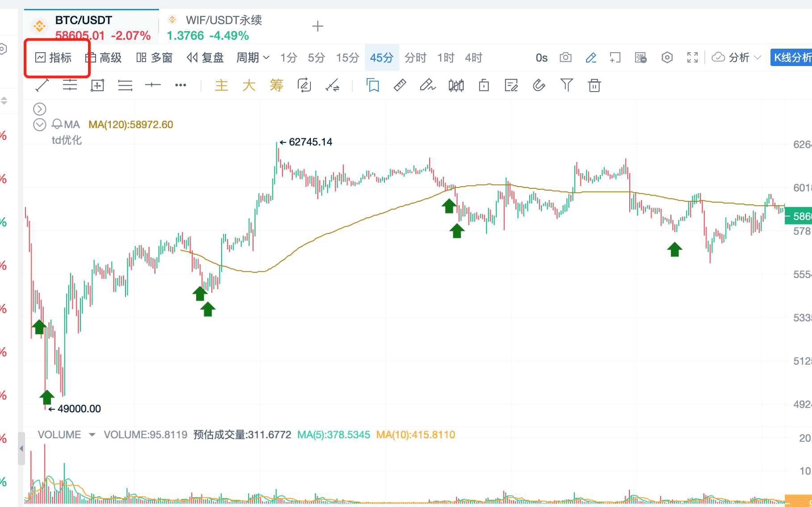Toggle the blue drawing pencil tool
The width and height of the screenshot is (812, 507).
[x=591, y=57]
